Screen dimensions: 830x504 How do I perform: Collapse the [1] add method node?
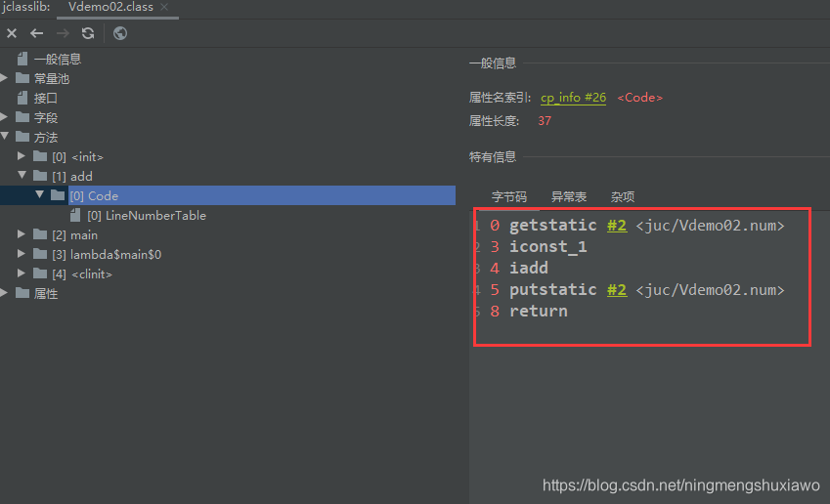pyautogui.click(x=22, y=175)
